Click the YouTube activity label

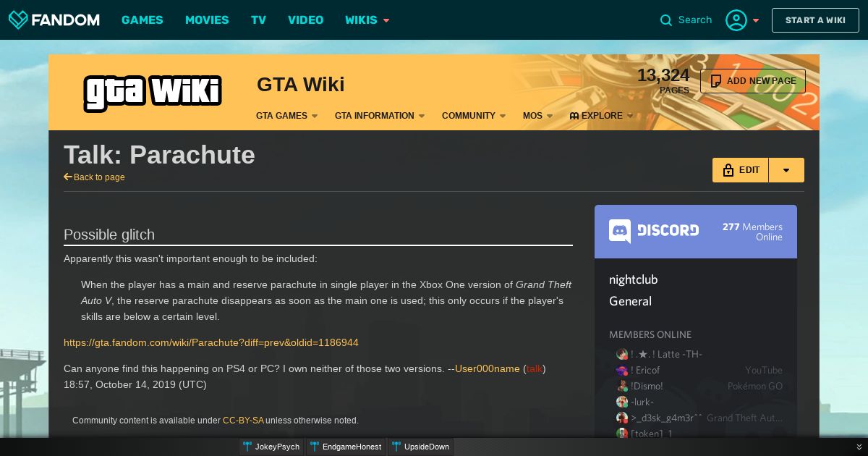764,370
